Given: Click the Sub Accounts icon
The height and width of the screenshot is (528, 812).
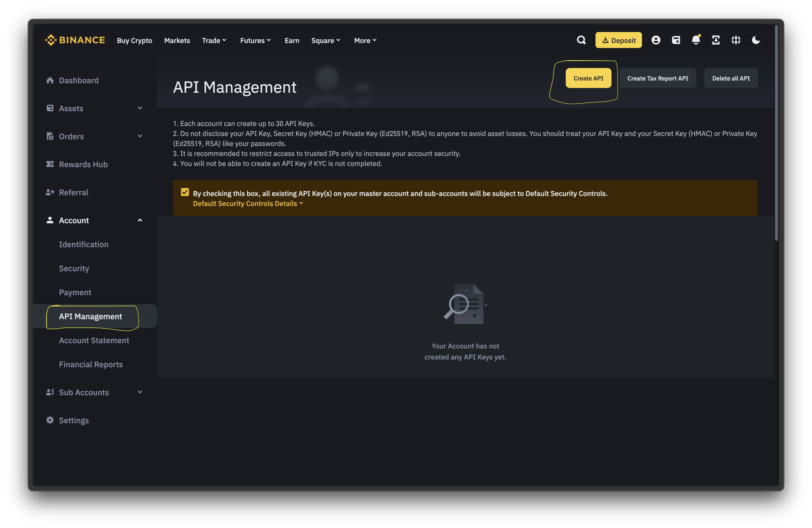Looking at the screenshot, I should click(x=50, y=392).
